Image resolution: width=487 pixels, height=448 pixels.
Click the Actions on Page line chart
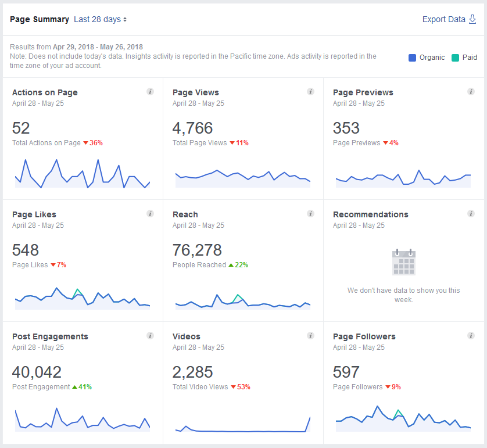tap(83, 174)
